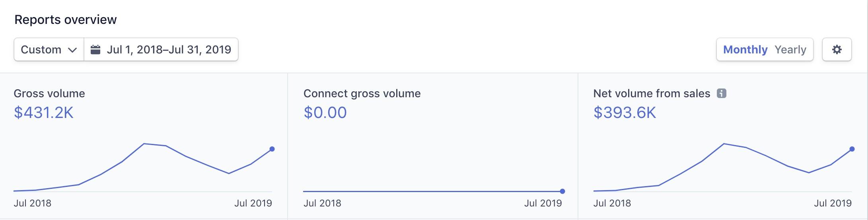Switch the view to Yearly
Screen dimensions: 868x220
790,50
